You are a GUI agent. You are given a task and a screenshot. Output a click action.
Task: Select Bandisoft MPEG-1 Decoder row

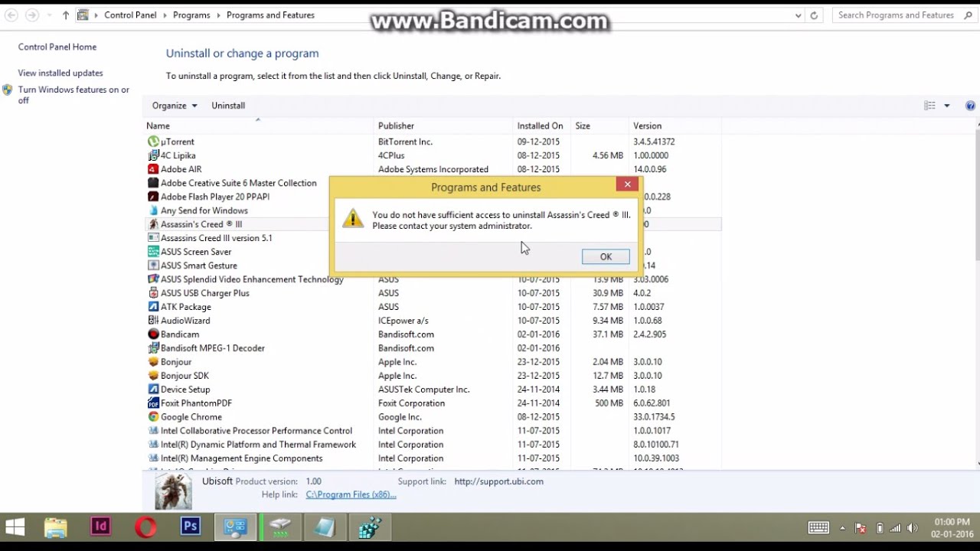[x=433, y=348]
